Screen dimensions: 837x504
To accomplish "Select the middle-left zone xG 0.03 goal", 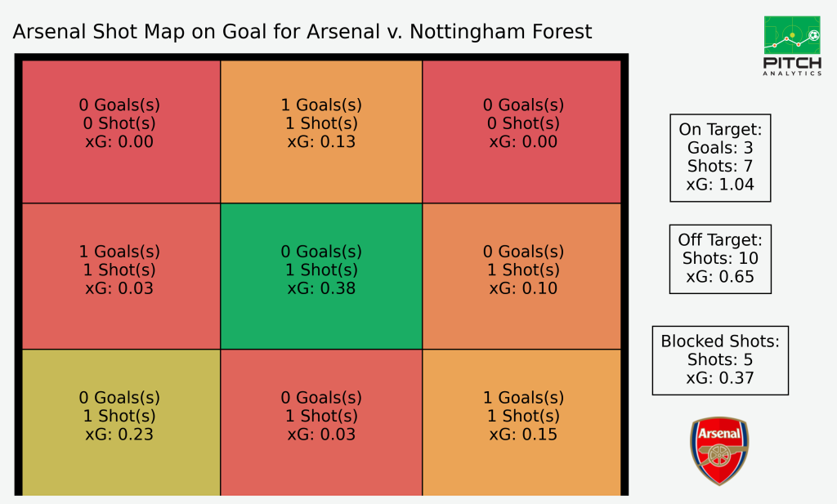I will point(121,276).
